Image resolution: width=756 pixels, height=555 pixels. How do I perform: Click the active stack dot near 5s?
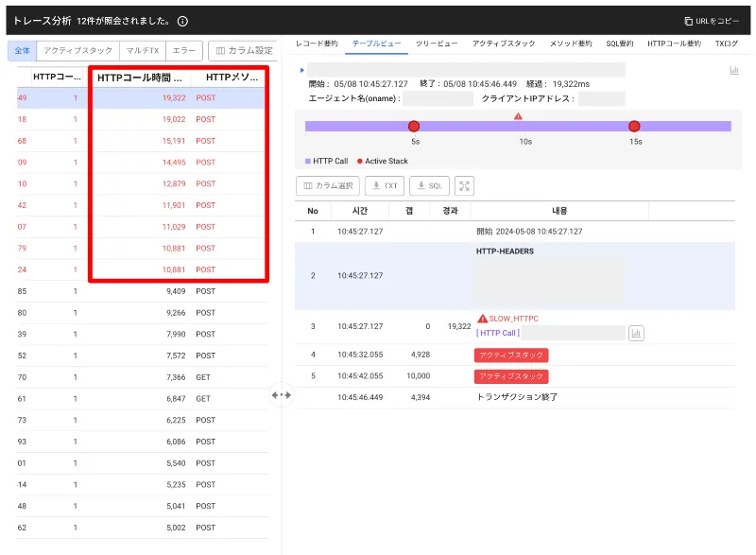(414, 127)
